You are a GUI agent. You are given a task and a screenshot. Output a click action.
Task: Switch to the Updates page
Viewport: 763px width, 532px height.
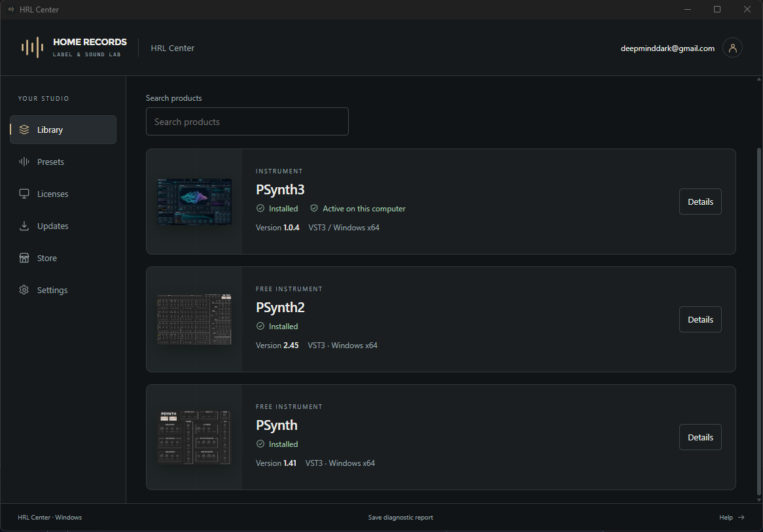(63, 226)
